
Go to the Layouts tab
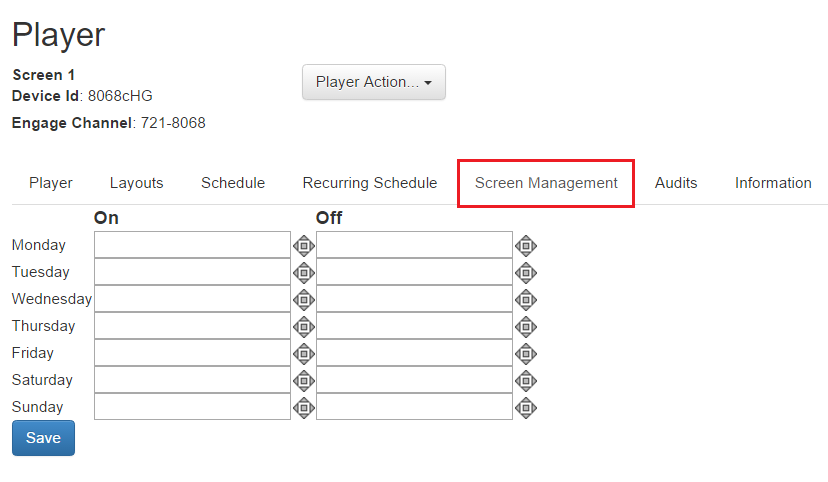137,183
